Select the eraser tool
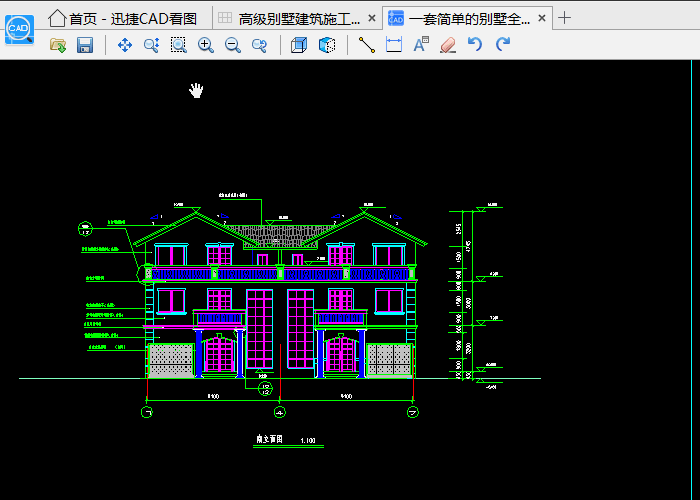Image resolution: width=700 pixels, height=500 pixels. click(448, 45)
